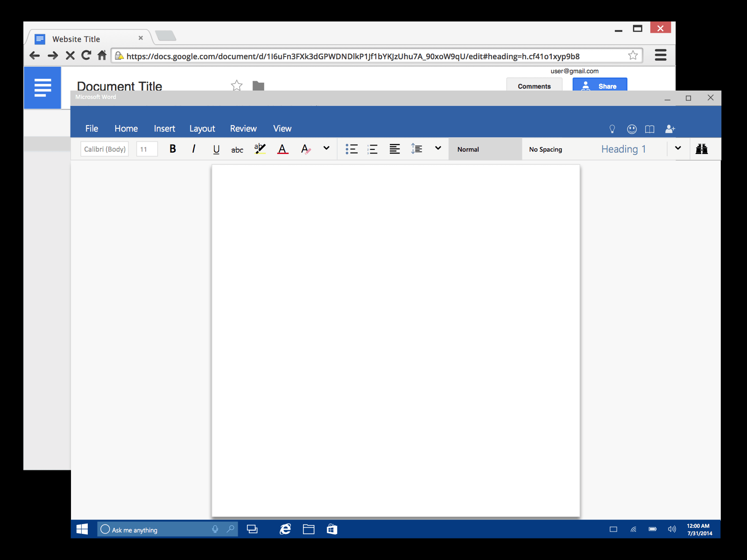Image resolution: width=747 pixels, height=560 pixels.
Task: Select the Normal style
Action: coord(468,149)
